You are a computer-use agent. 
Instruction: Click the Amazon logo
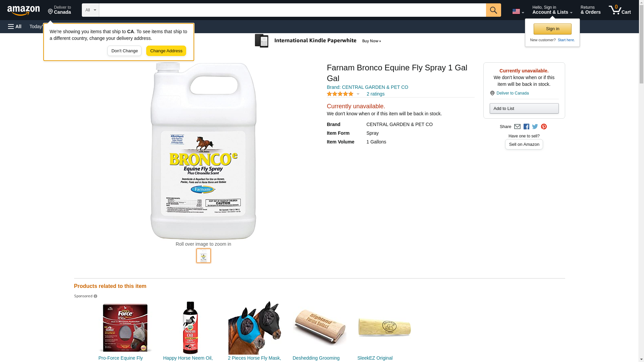click(23, 10)
